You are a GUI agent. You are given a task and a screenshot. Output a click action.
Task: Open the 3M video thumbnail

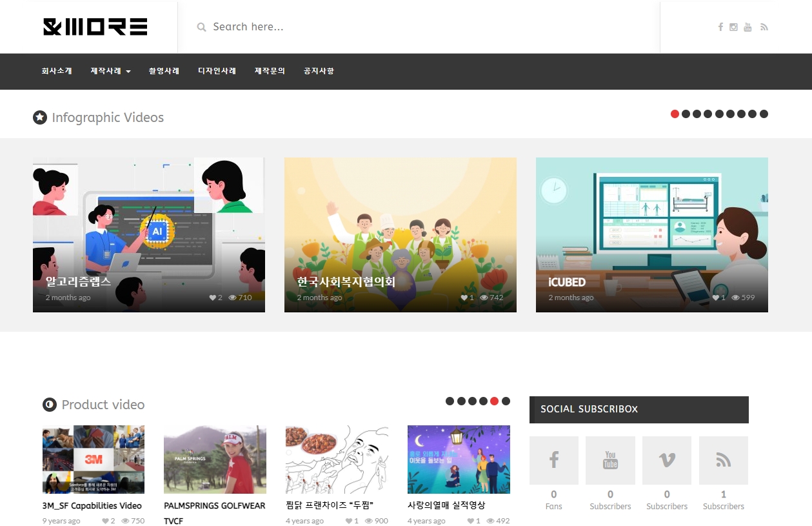(94, 460)
